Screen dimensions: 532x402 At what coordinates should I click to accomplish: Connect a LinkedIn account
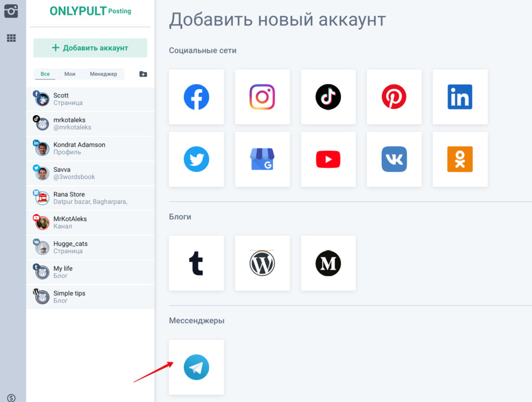460,97
